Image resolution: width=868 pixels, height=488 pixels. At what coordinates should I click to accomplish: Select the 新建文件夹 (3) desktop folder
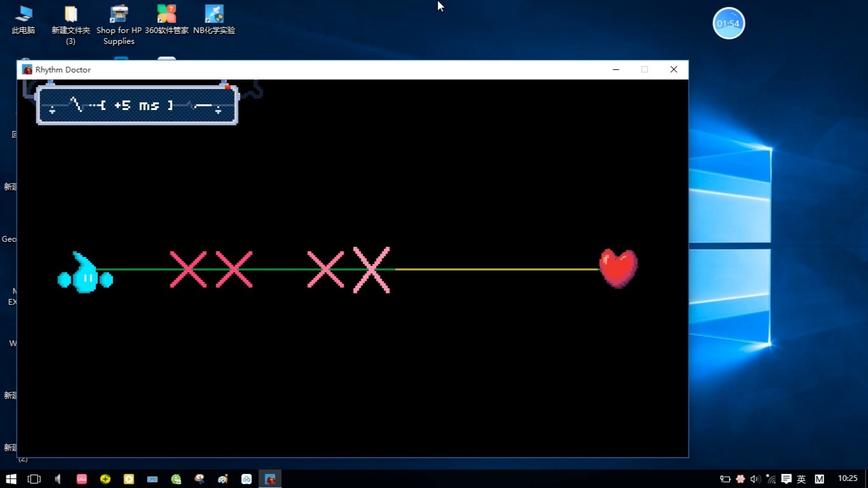point(71,25)
